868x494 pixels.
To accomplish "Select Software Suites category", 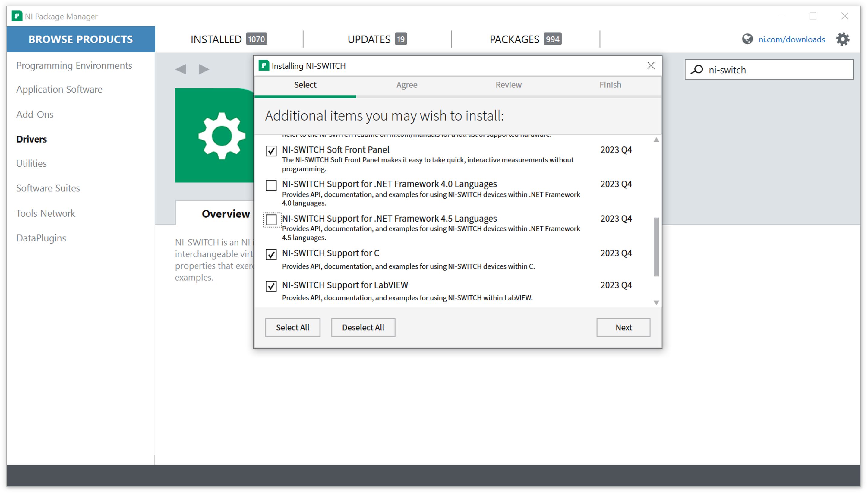I will (48, 188).
